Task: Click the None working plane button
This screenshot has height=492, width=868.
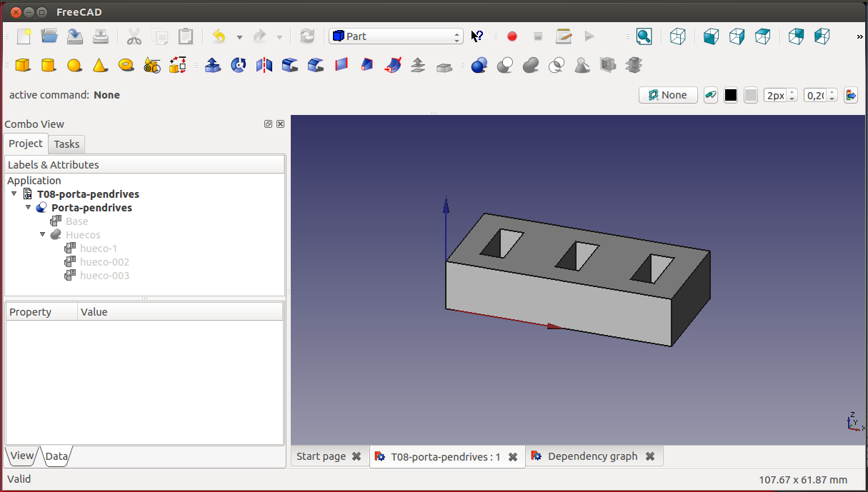Action: click(x=667, y=95)
